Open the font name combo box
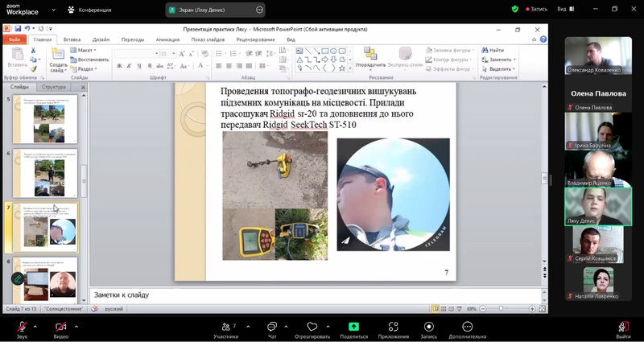Viewport: 644px width, 342px height. coord(136,54)
